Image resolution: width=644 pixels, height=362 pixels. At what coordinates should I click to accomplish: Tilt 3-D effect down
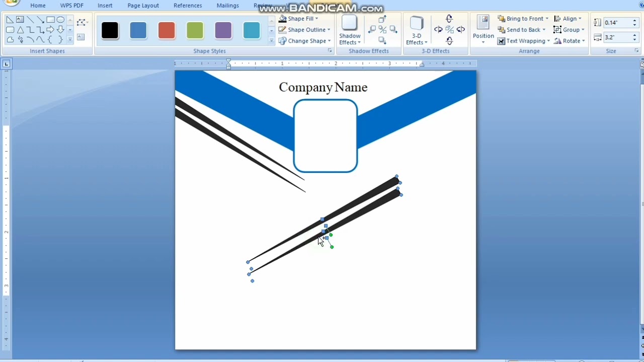pyautogui.click(x=449, y=41)
